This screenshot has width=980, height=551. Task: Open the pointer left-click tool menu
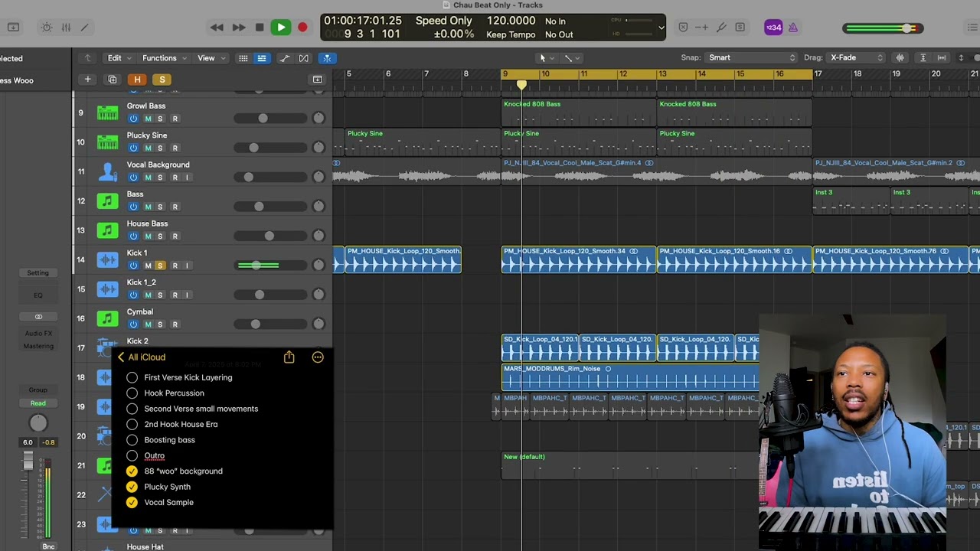pos(546,58)
